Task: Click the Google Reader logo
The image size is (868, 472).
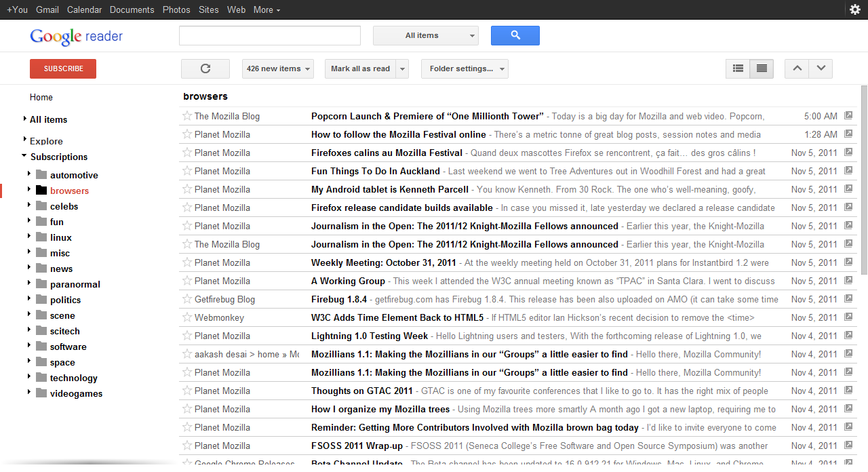Action: pyautogui.click(x=77, y=37)
